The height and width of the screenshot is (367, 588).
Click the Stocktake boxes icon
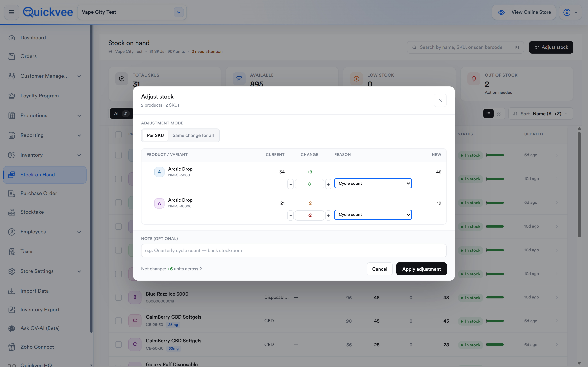click(x=12, y=212)
